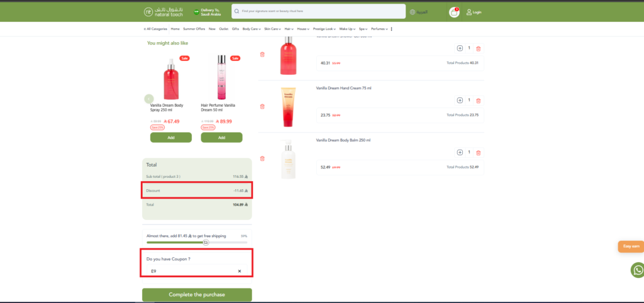This screenshot has width=644, height=303.
Task: Click the Sale badge on Body Spray
Action: click(x=184, y=58)
